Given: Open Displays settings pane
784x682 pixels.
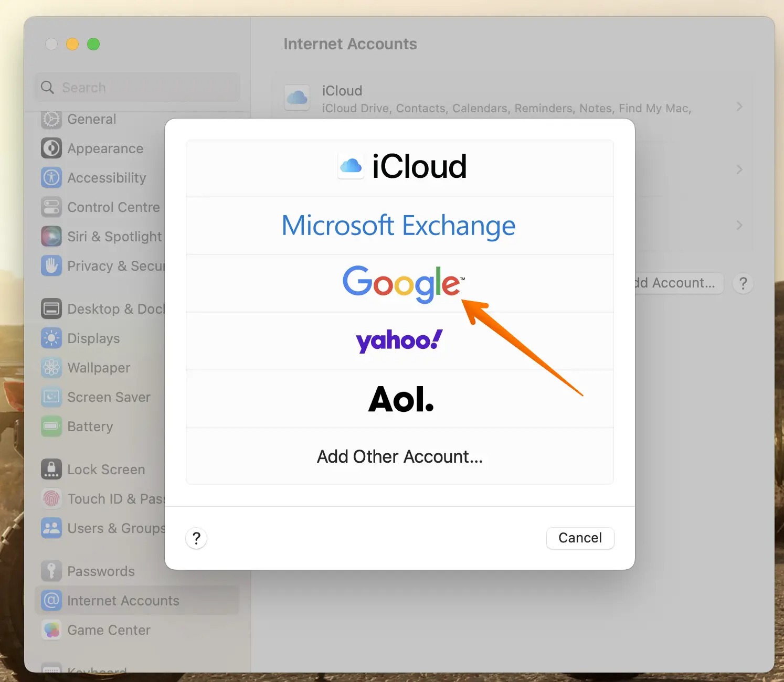Looking at the screenshot, I should [x=93, y=338].
